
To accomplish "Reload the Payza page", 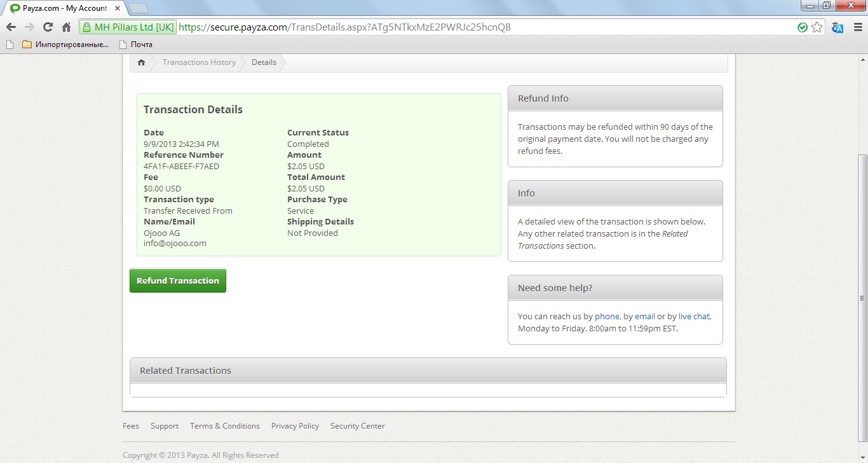I will [48, 27].
